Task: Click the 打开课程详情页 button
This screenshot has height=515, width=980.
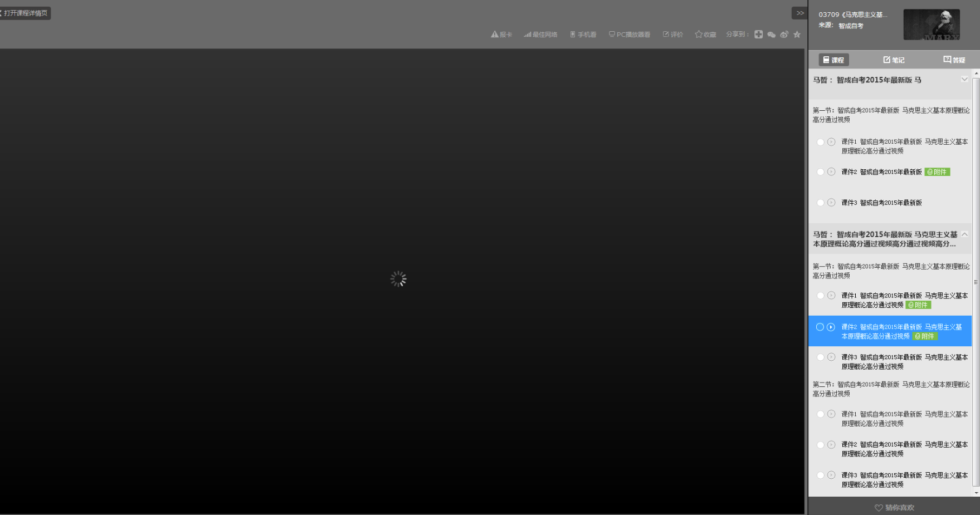Action: [25, 13]
